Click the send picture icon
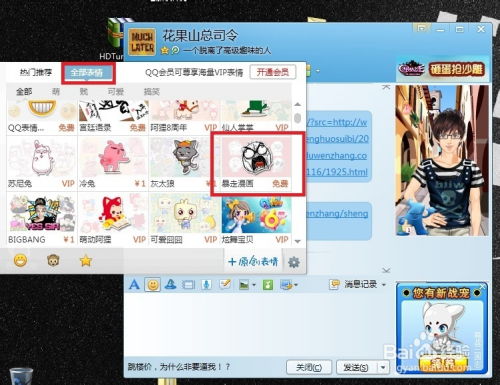Viewport: 500px width, 385px height. 244,285
